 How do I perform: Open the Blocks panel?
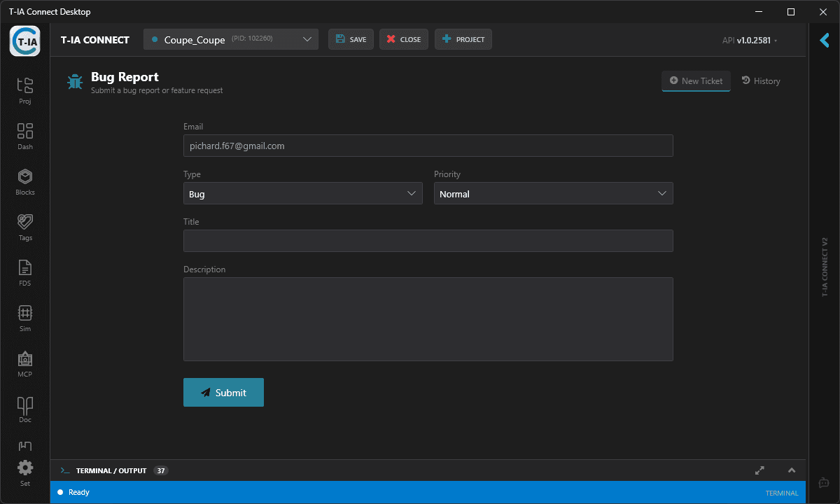tap(24, 181)
